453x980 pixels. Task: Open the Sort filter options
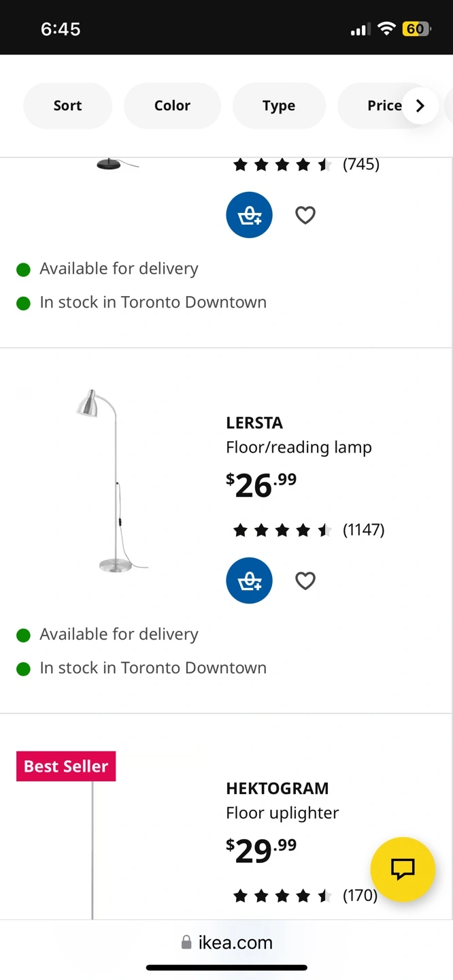pyautogui.click(x=67, y=105)
